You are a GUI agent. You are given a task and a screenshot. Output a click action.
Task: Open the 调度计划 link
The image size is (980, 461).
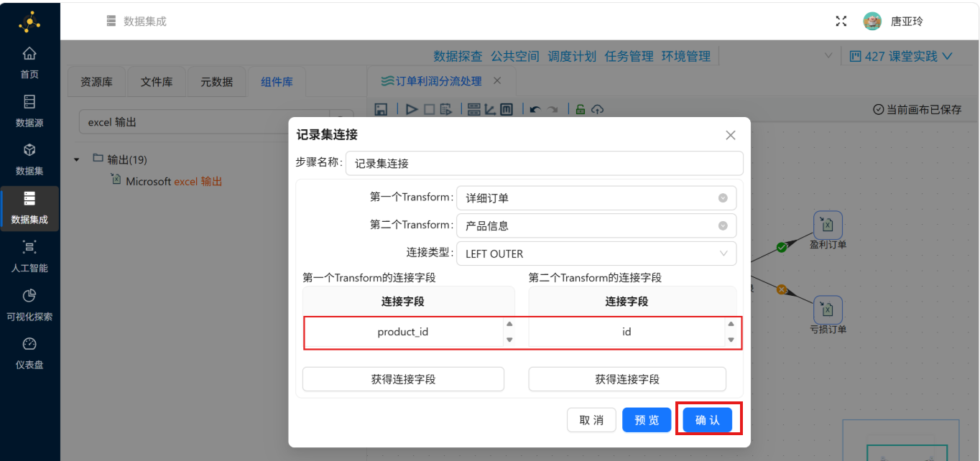coord(572,56)
